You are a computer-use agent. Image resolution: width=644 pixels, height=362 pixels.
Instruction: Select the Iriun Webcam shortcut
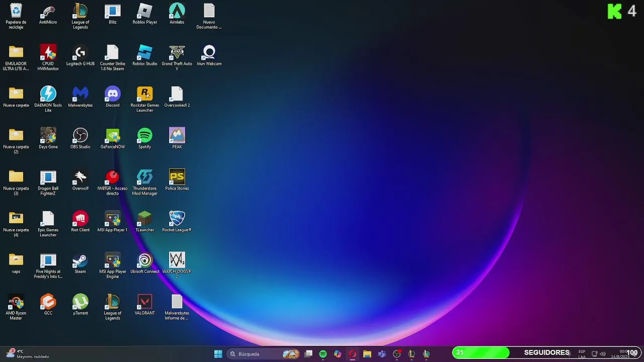(209, 55)
